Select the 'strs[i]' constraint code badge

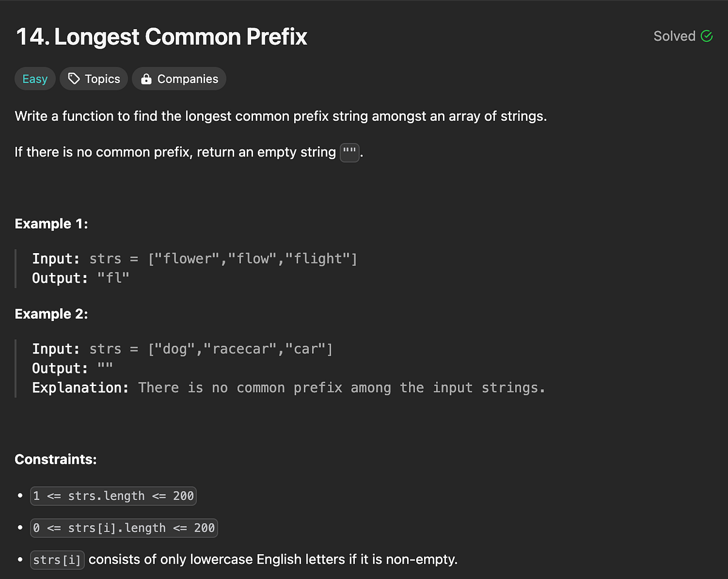pos(56,560)
